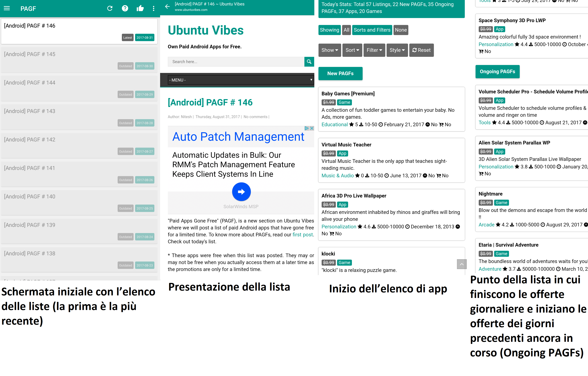Open the [Android] PAGF # 141 entry
The image size is (588, 376).
pyautogui.click(x=79, y=174)
